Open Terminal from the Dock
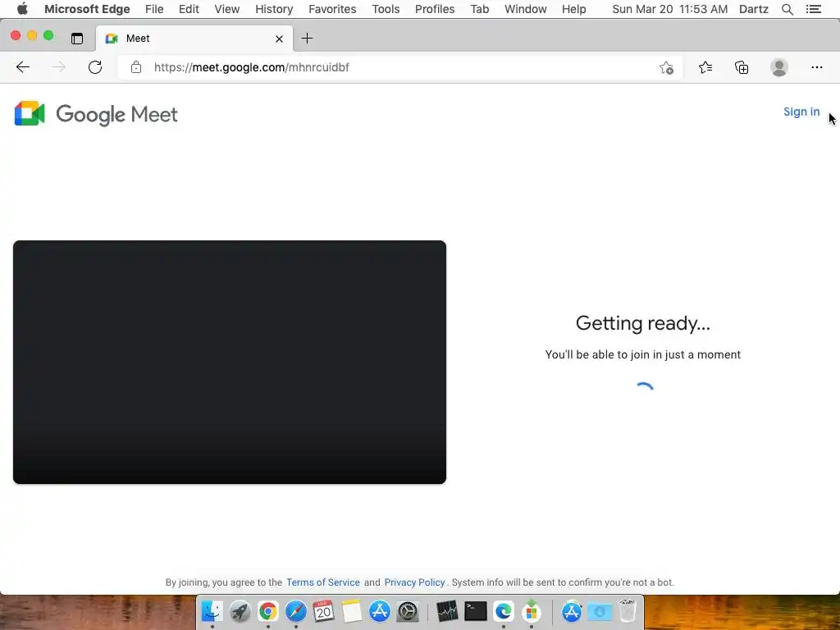Screen dimensions: 840x630 tap(475, 610)
